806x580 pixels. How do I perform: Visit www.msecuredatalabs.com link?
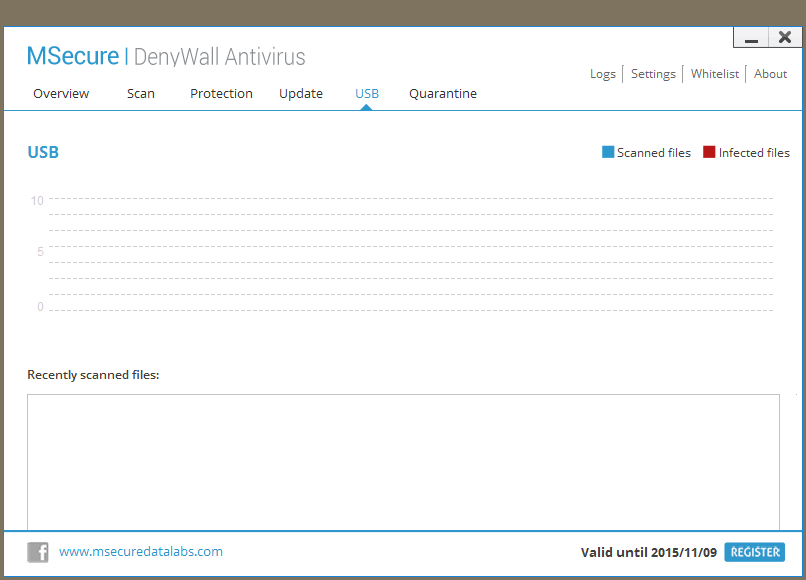[x=141, y=552]
